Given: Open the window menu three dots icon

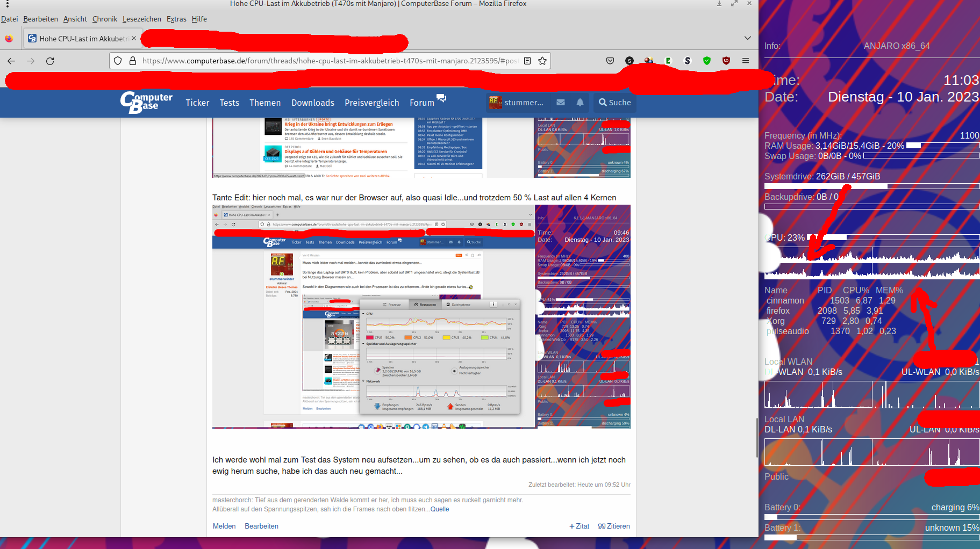Looking at the screenshot, I should point(7,4).
